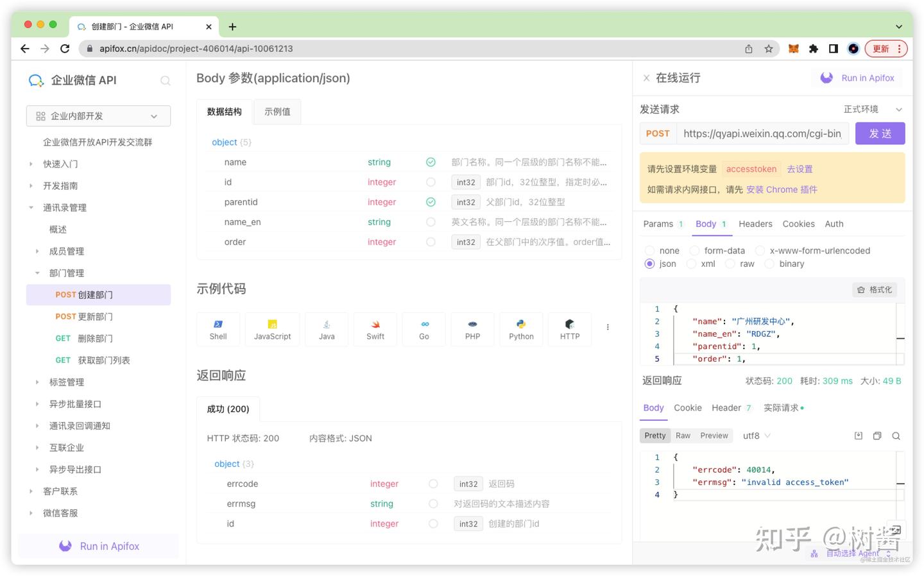Click the browser back arrow
The height and width of the screenshot is (576, 924).
click(x=25, y=49)
